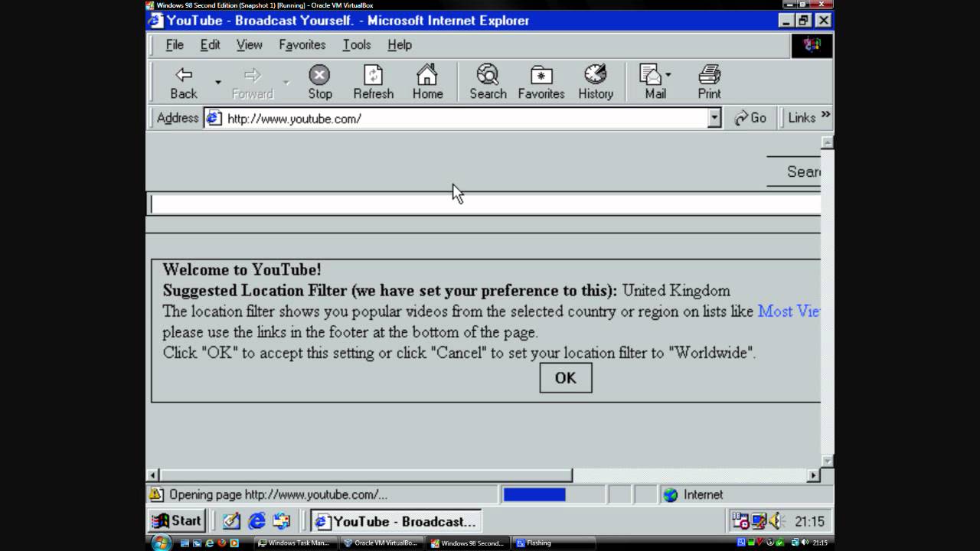Click the Address bar URL field

463,119
